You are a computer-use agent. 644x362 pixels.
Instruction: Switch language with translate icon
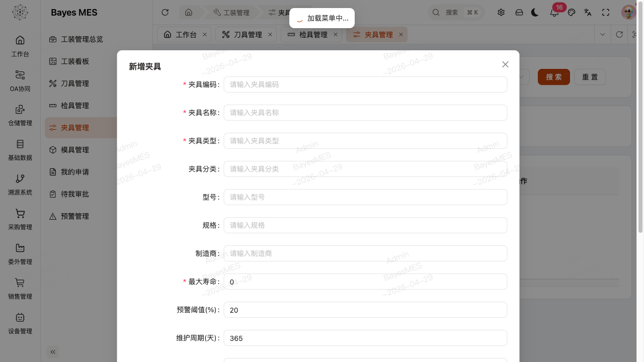tap(588, 13)
